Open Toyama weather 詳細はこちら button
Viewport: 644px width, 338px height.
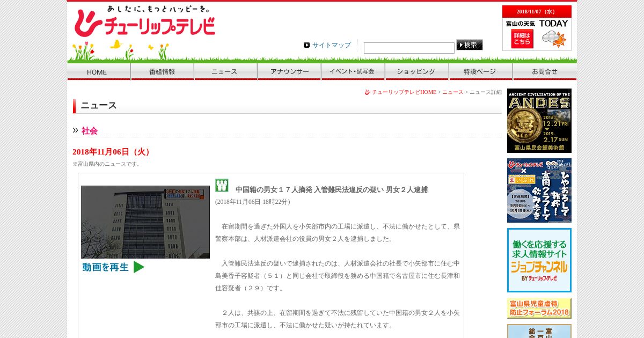click(522, 39)
